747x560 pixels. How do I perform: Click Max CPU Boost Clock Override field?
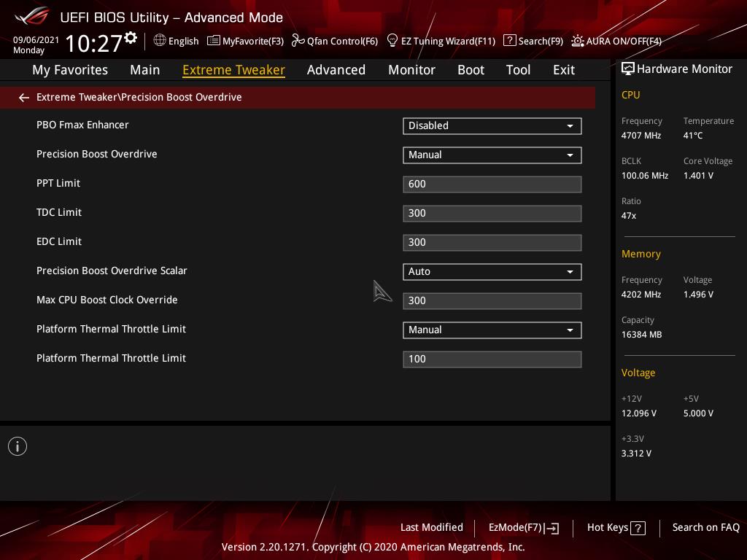492,301
